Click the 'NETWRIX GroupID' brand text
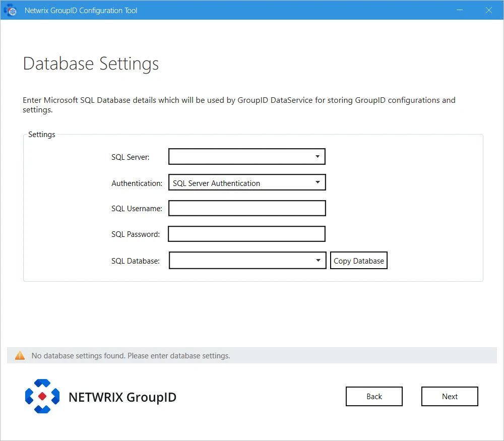Viewport: 504px width, 441px height. 122,397
